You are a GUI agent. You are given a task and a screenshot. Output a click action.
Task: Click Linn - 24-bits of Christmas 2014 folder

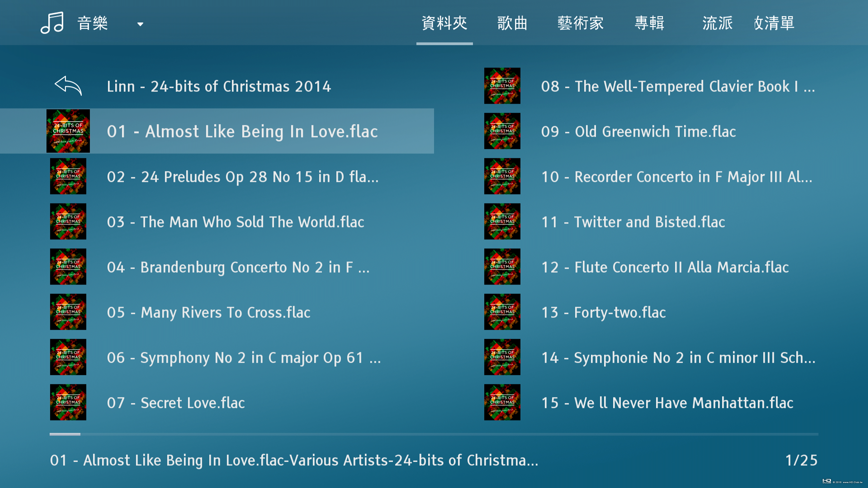tap(219, 86)
